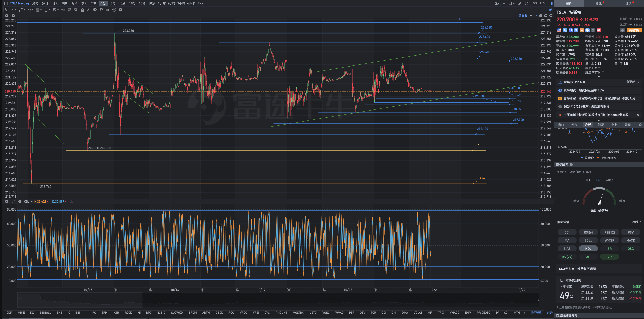Screen dimensions: 644x319
Task: Click the red heart favorite icon
Action: click(x=599, y=30)
